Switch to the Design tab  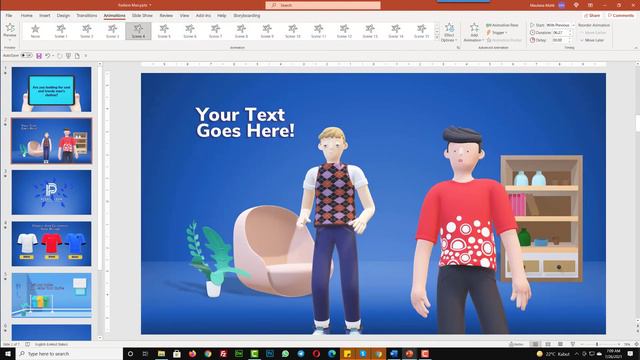click(63, 16)
